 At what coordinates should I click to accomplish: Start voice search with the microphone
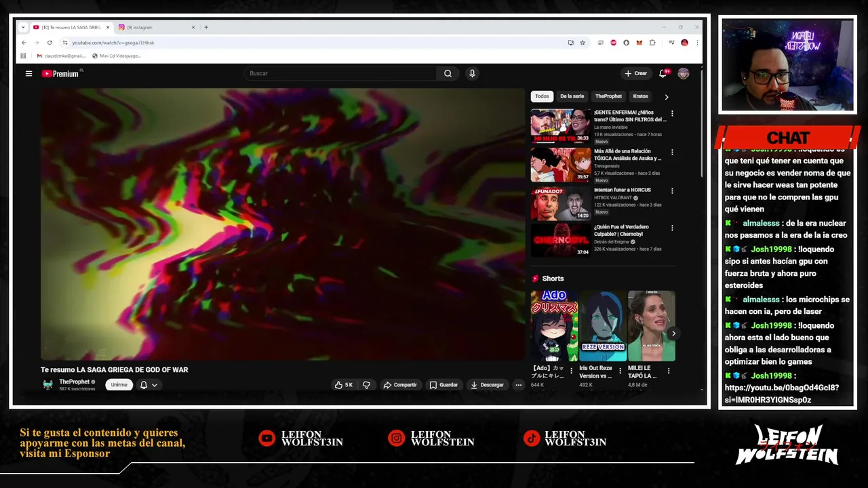point(472,73)
